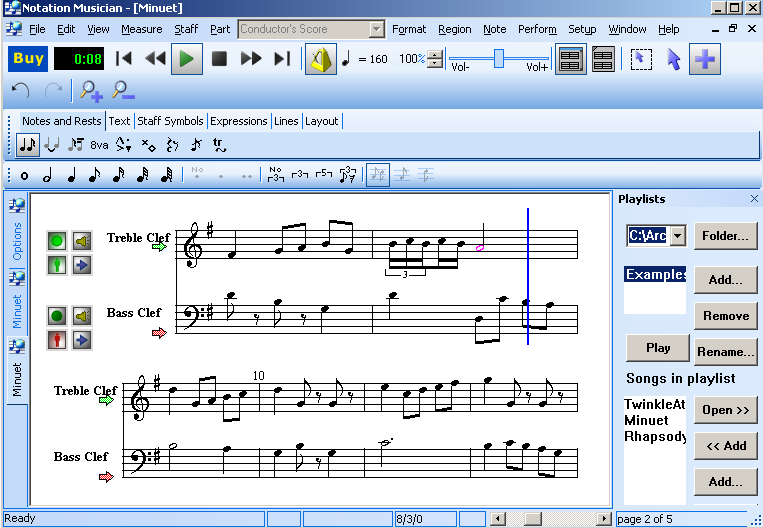The height and width of the screenshot is (528, 763).
Task: Choose the sixteenth note duration
Action: coord(119,176)
